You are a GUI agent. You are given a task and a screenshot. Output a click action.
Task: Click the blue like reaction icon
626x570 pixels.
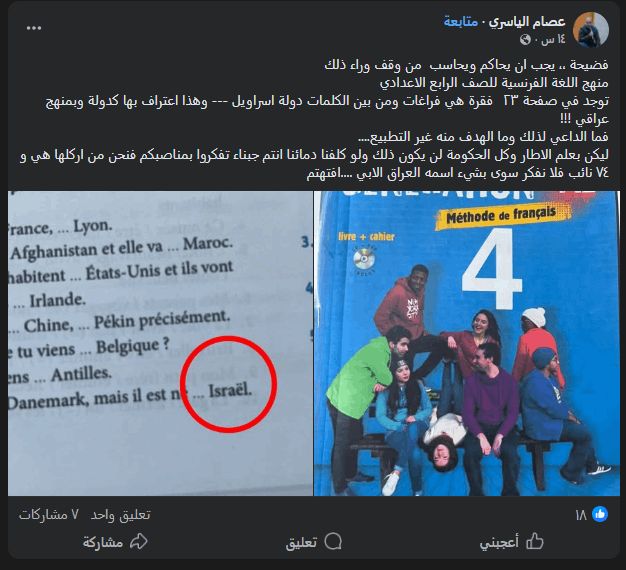point(600,514)
